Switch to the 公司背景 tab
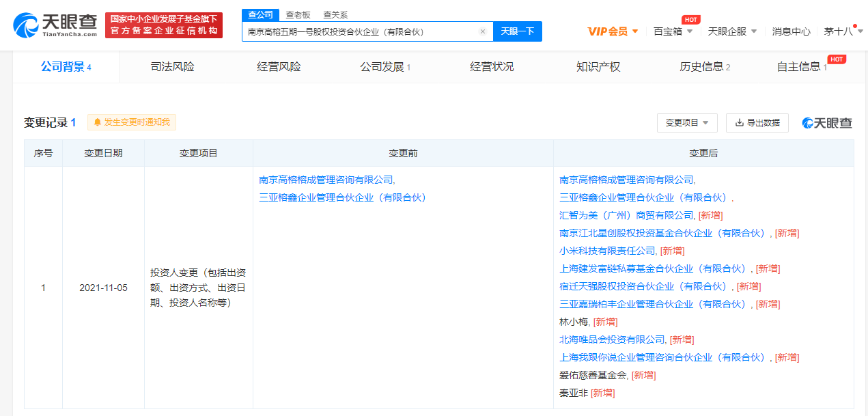868x416 pixels. pyautogui.click(x=66, y=67)
